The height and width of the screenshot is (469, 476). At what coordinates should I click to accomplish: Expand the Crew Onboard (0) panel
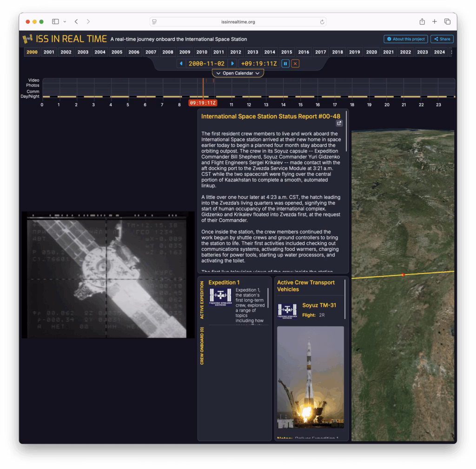[x=202, y=345]
